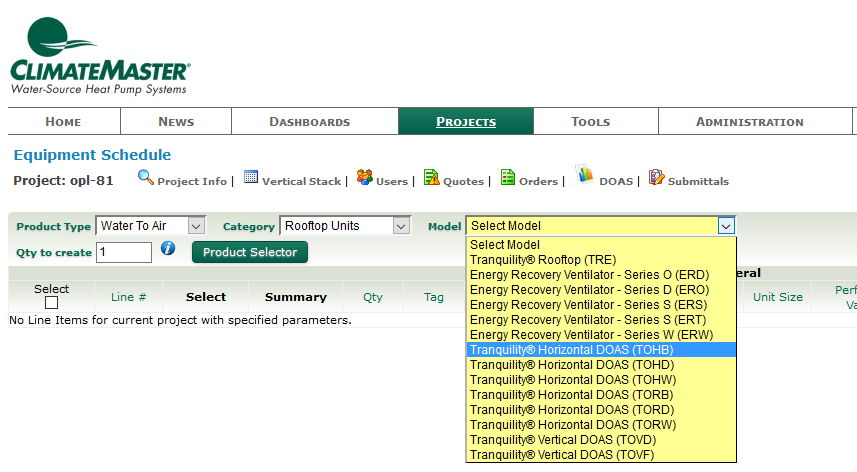Open the Quotes link

(463, 181)
